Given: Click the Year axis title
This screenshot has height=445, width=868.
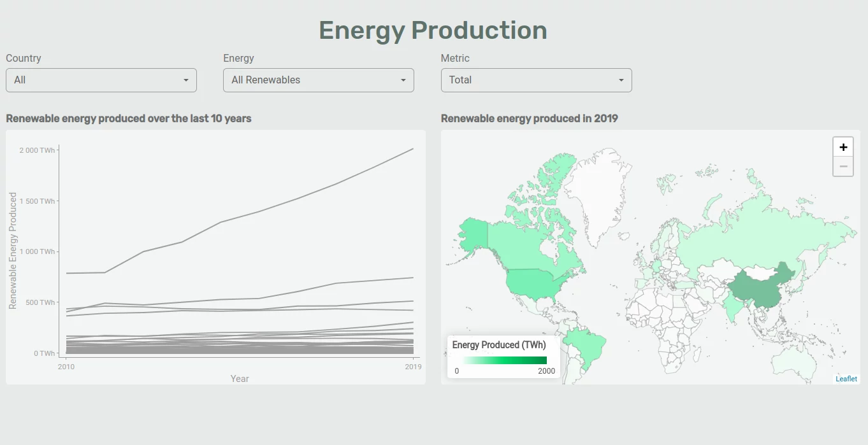Looking at the screenshot, I should 240,379.
